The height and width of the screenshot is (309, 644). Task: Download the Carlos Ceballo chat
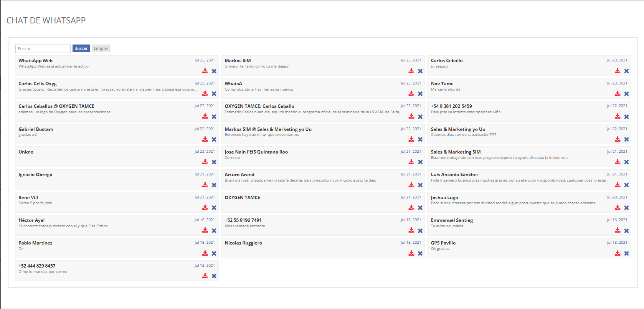pos(617,71)
